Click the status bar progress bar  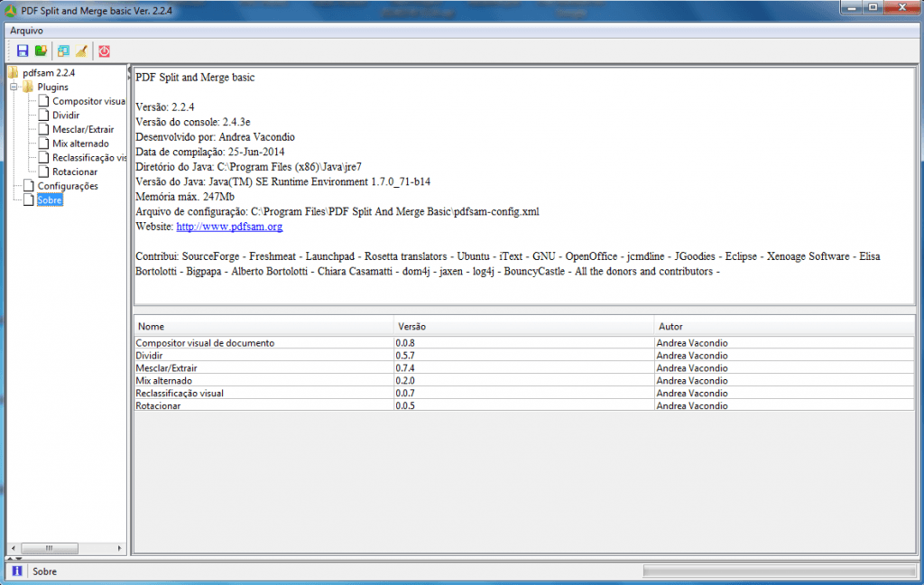780,571
